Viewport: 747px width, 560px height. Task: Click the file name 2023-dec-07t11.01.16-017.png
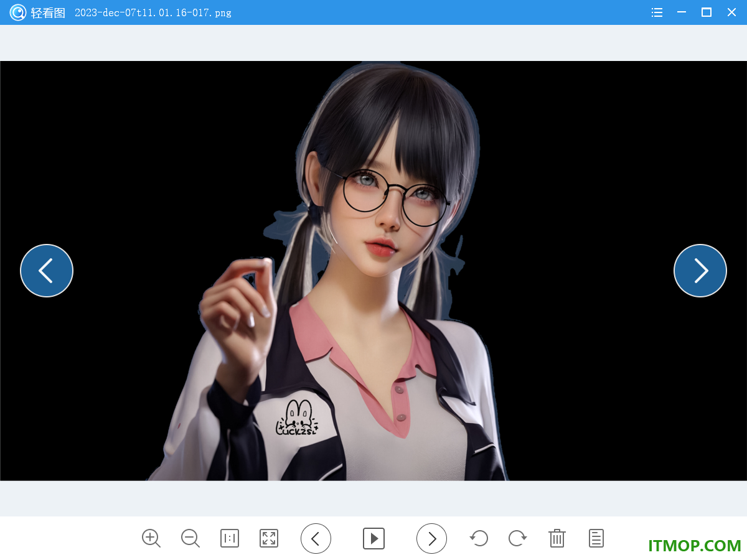click(x=153, y=12)
